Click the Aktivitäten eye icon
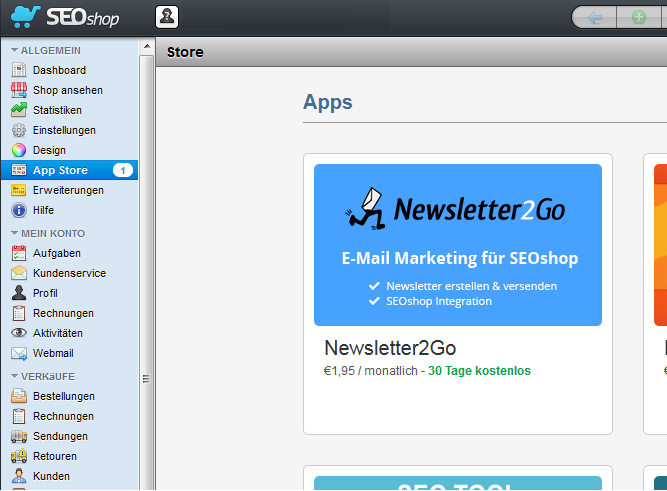Viewport: 667px width, 491px height. (x=19, y=333)
